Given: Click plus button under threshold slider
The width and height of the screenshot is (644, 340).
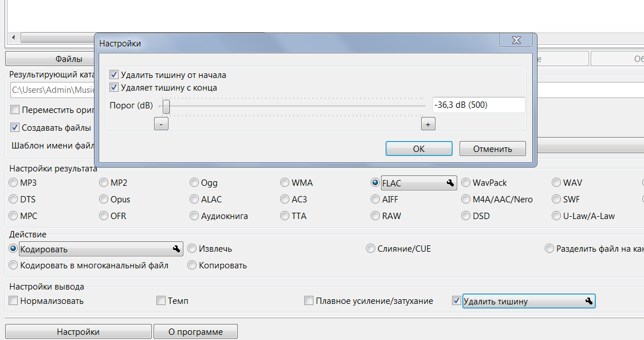Looking at the screenshot, I should point(427,124).
